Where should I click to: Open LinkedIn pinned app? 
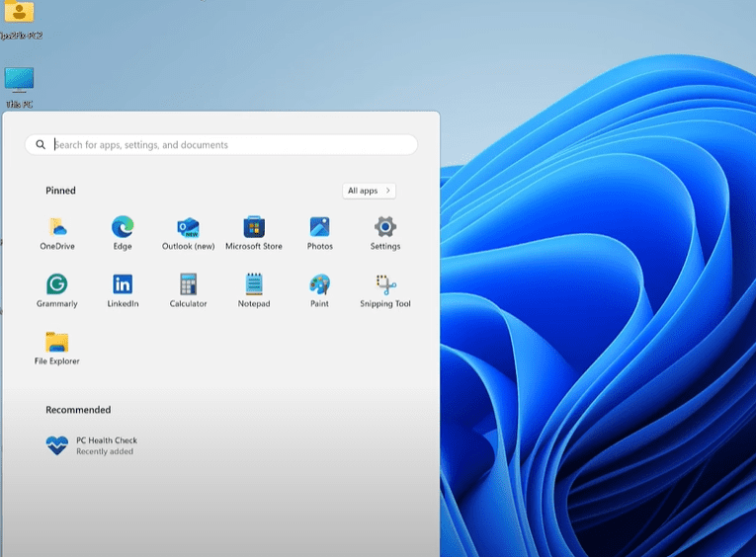click(123, 291)
